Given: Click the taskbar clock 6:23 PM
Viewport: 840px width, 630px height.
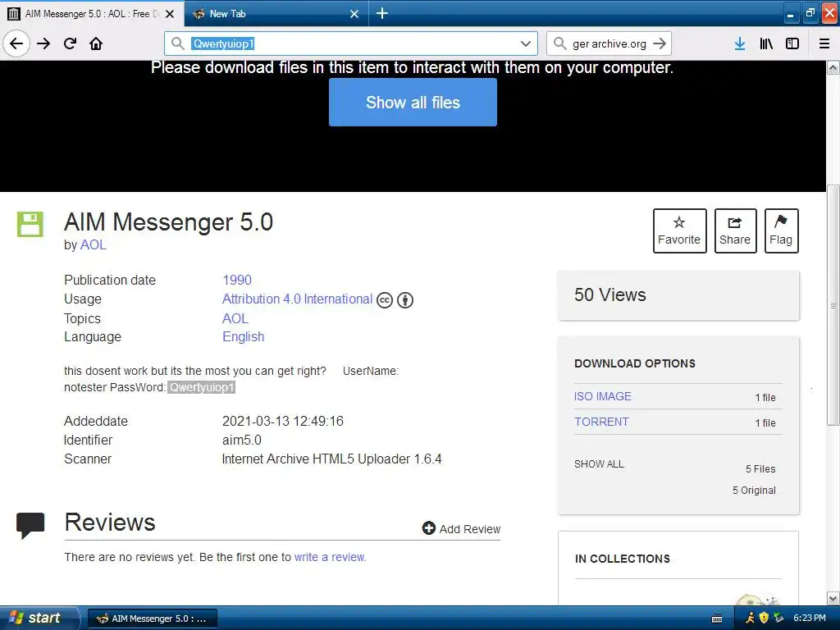Looking at the screenshot, I should 809,619.
